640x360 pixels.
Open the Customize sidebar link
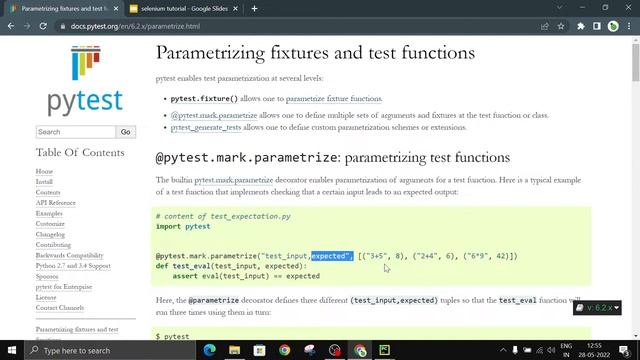click(x=50, y=224)
